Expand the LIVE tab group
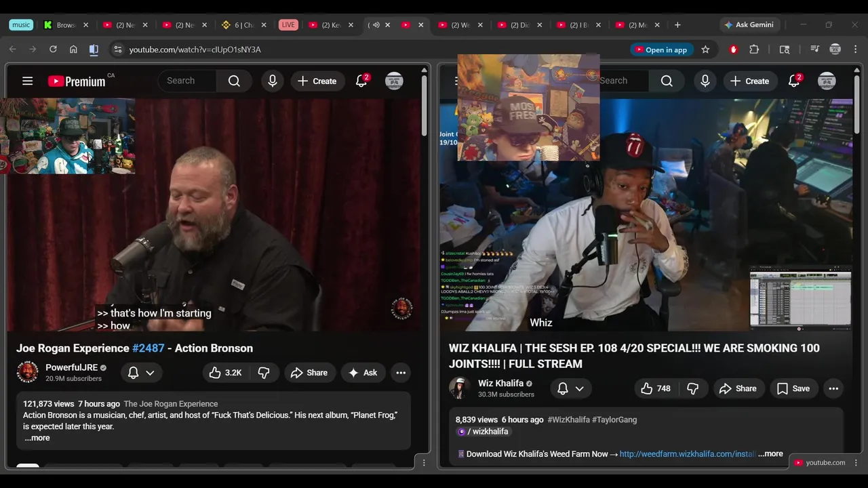 point(288,25)
